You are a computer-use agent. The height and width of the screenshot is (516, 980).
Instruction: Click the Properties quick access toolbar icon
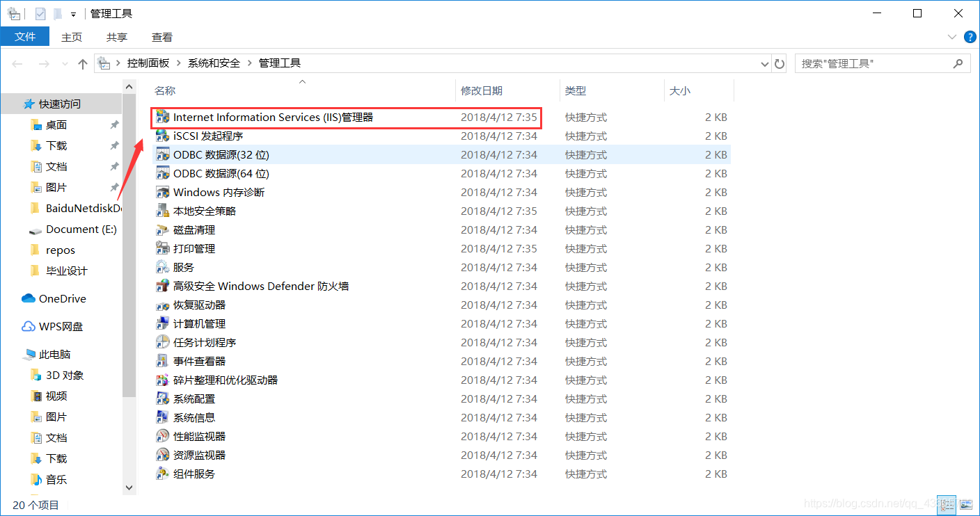pyautogui.click(x=40, y=13)
